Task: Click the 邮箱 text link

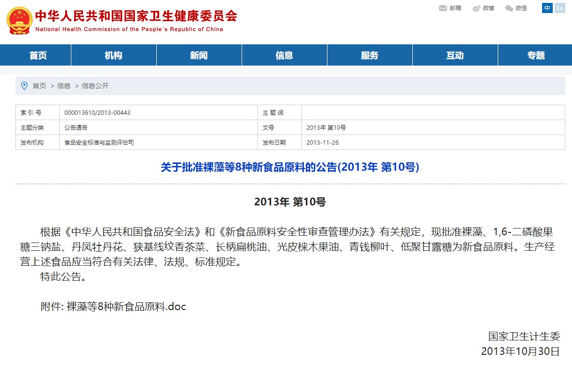Action: tap(455, 8)
